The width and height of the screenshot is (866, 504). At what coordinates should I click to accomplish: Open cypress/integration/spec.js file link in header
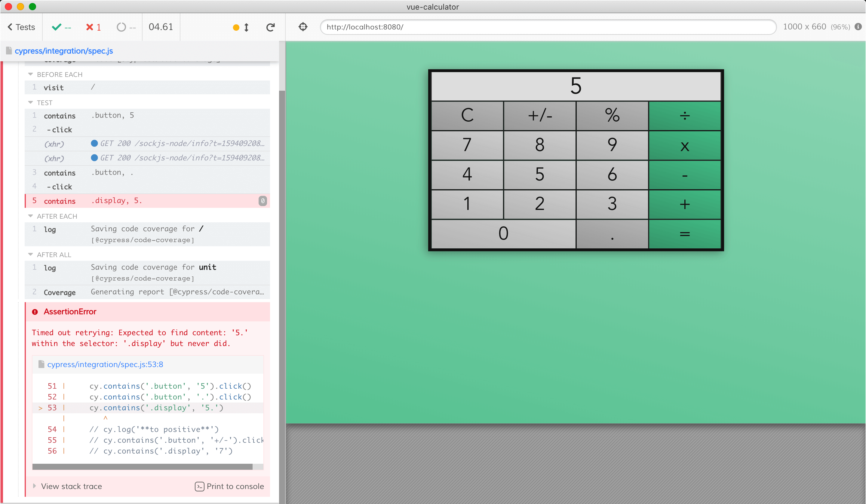tap(63, 51)
